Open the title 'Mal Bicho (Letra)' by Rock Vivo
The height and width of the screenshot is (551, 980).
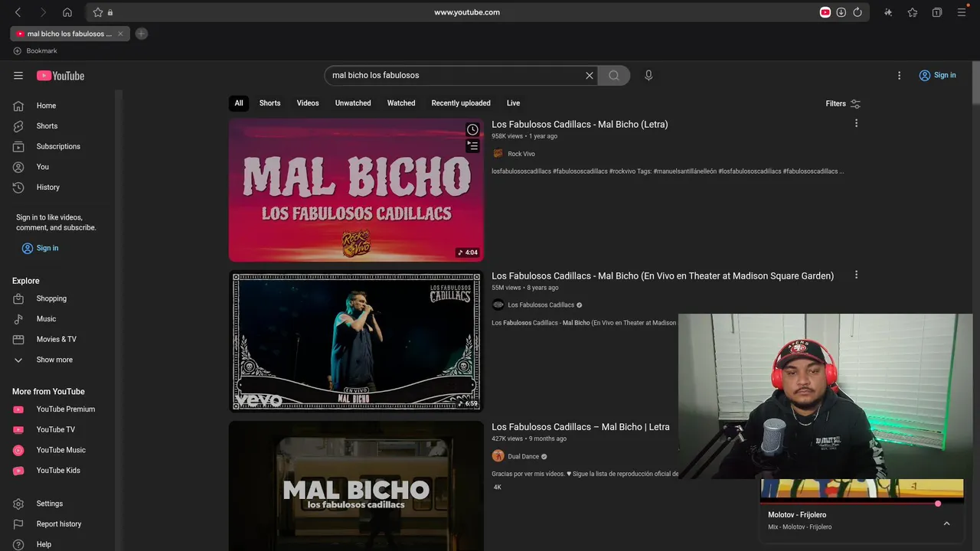[580, 124]
